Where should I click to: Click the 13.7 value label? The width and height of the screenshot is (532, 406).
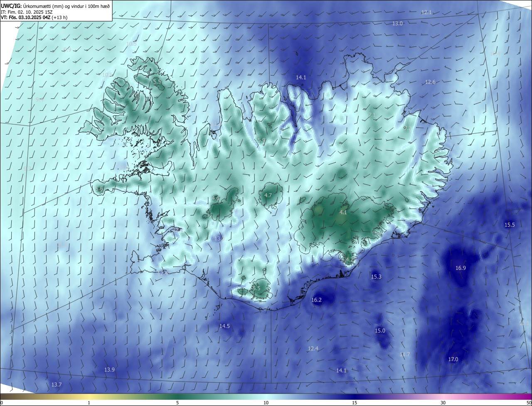pos(57,384)
